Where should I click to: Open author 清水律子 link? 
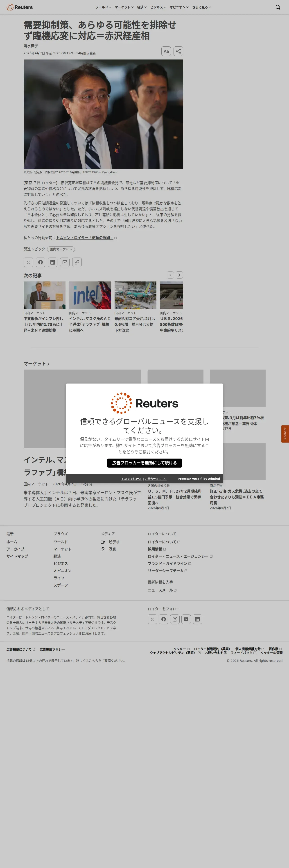[31, 46]
